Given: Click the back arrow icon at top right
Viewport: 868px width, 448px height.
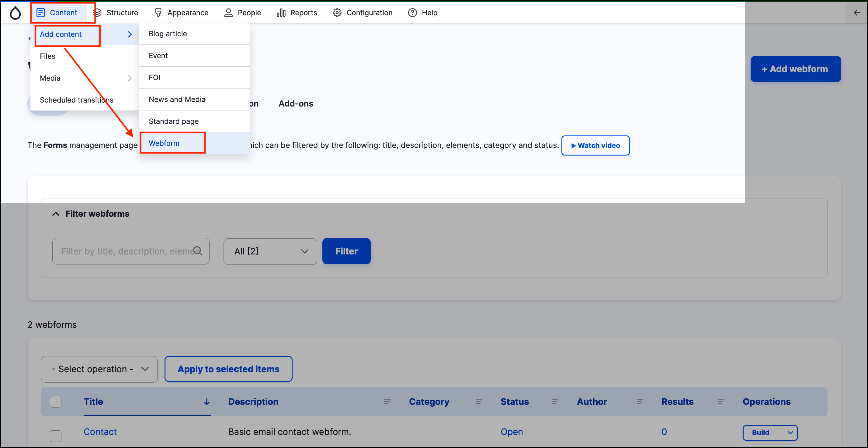Looking at the screenshot, I should 856,13.
